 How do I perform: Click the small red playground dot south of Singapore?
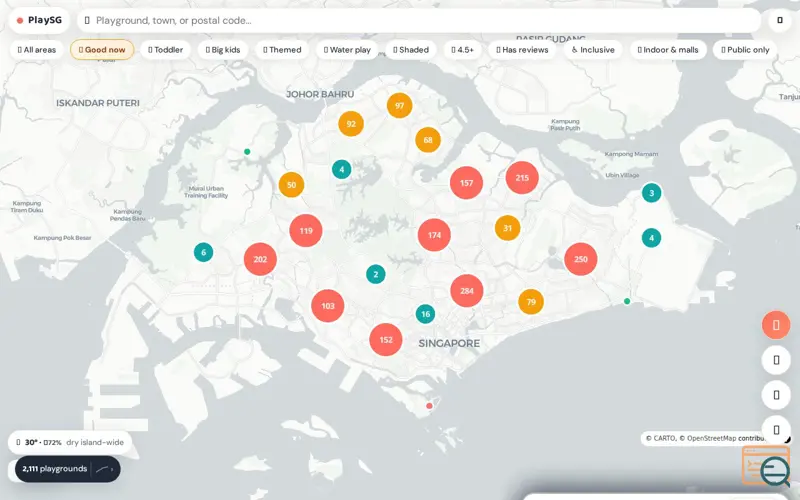[x=429, y=406]
